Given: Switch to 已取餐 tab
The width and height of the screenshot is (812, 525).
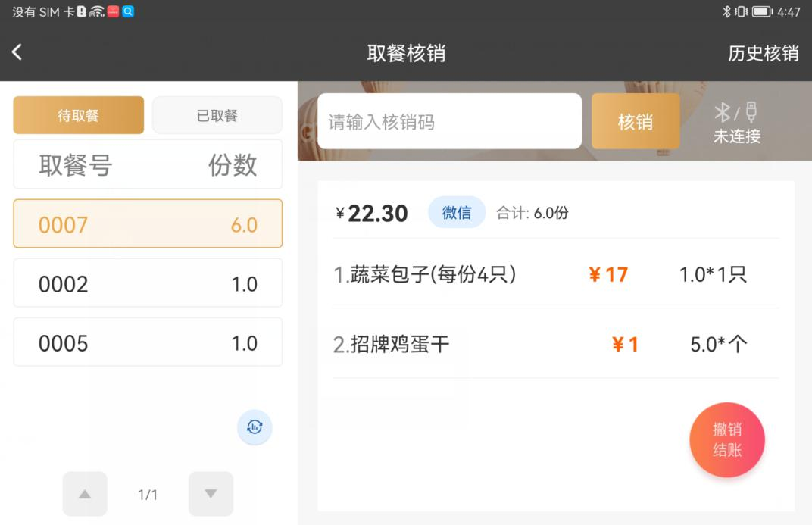Looking at the screenshot, I should (217, 115).
